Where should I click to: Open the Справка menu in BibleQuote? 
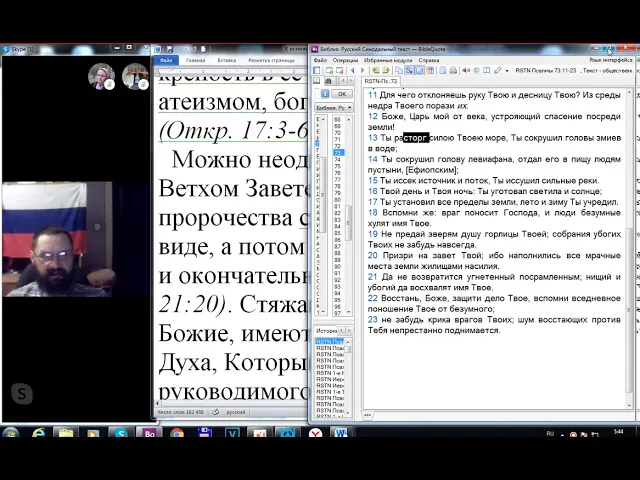point(429,60)
